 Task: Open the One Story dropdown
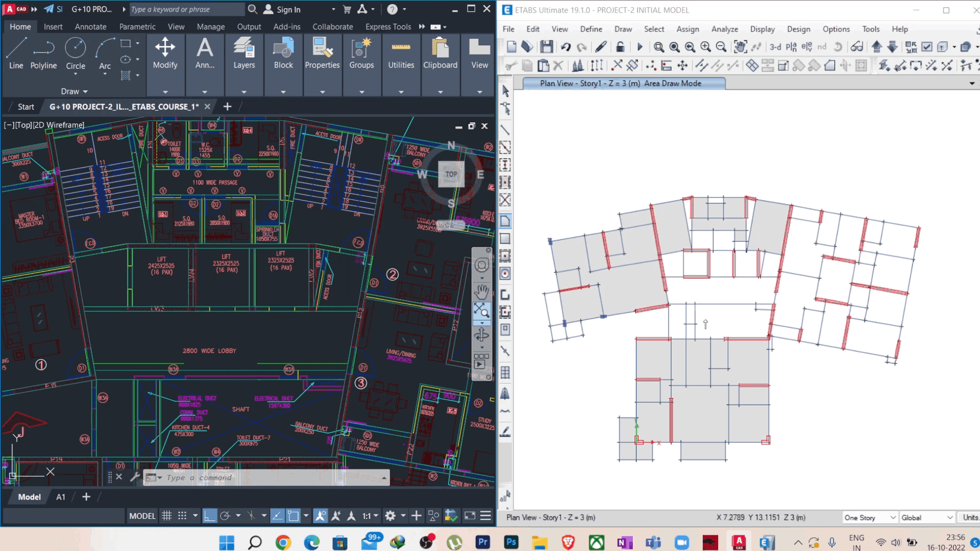(x=870, y=517)
